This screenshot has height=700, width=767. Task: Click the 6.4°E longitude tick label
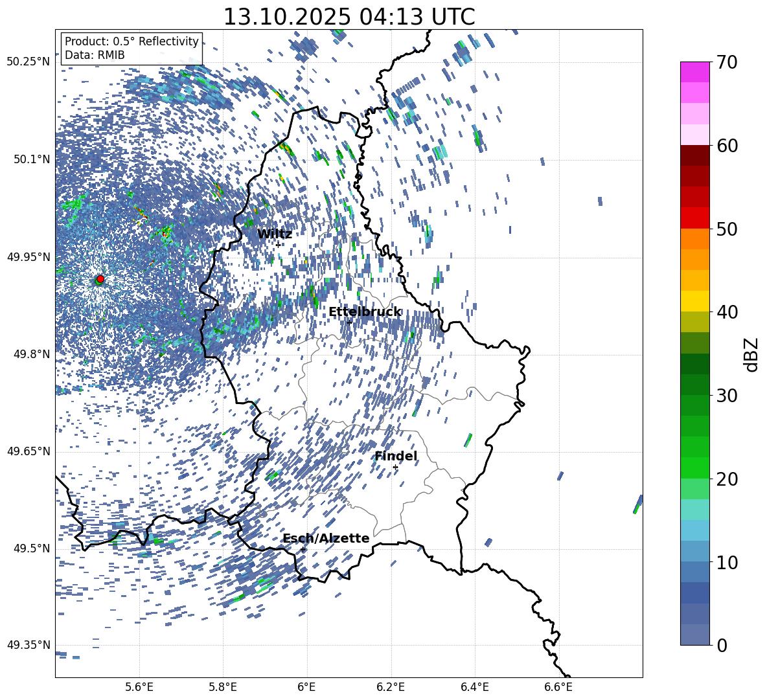click(x=474, y=687)
